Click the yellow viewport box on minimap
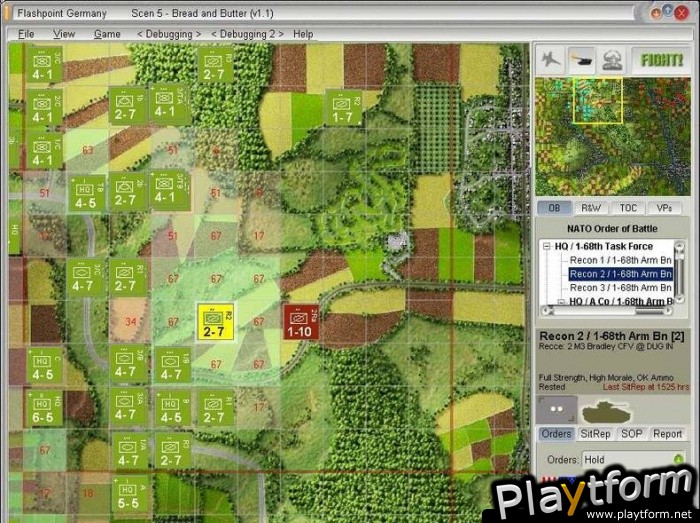 597,100
